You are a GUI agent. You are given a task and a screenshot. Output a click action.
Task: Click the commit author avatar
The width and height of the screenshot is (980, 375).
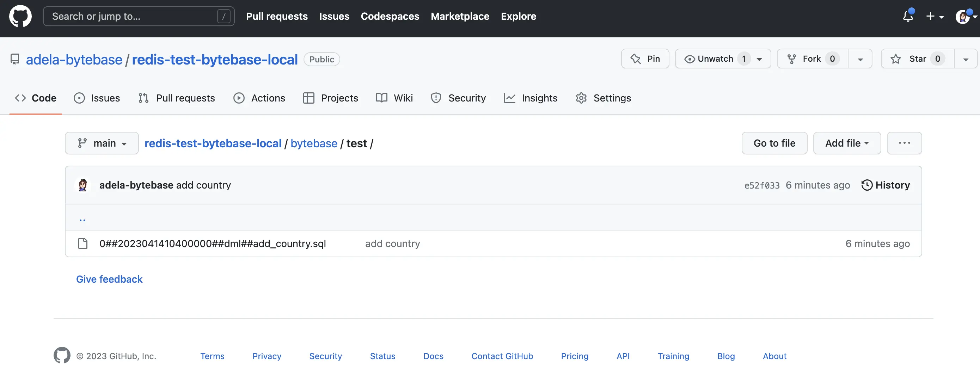coord(82,185)
